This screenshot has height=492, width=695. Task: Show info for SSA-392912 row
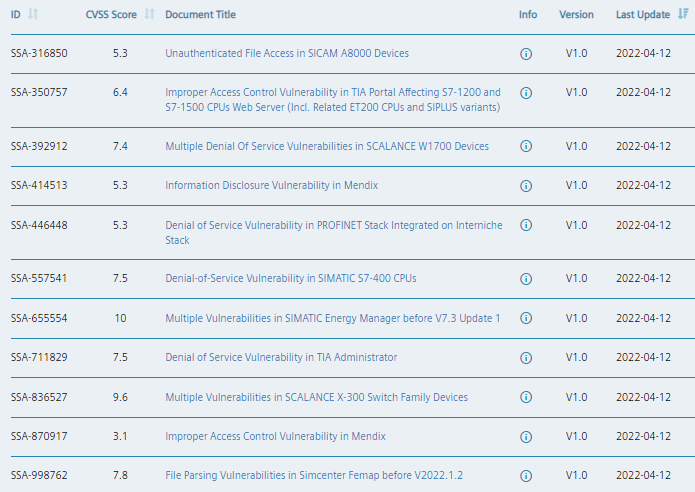(526, 146)
